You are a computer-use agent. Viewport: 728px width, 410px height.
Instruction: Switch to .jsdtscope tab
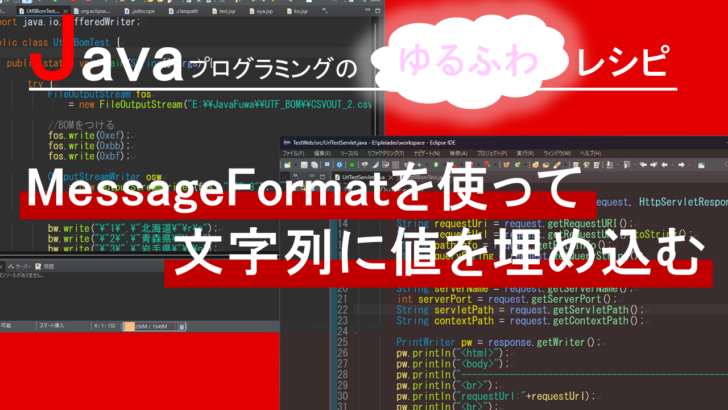pos(140,11)
